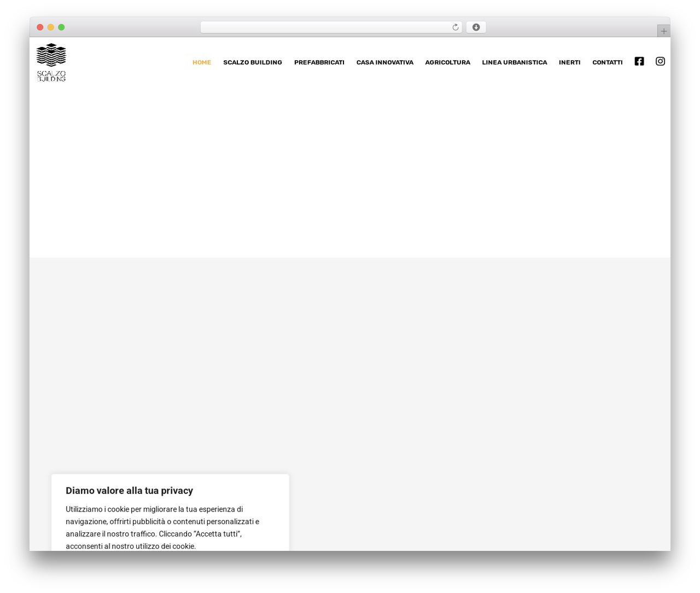
Task: Go to the Home menu item
Action: [x=202, y=62]
